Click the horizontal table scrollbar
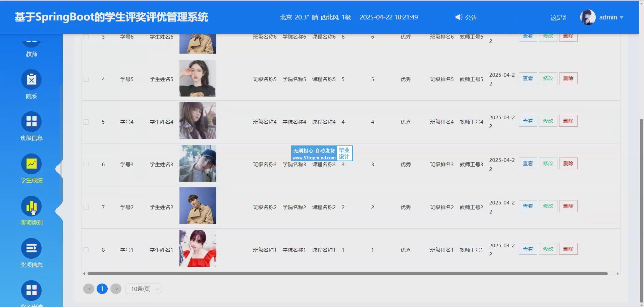 (x=347, y=274)
